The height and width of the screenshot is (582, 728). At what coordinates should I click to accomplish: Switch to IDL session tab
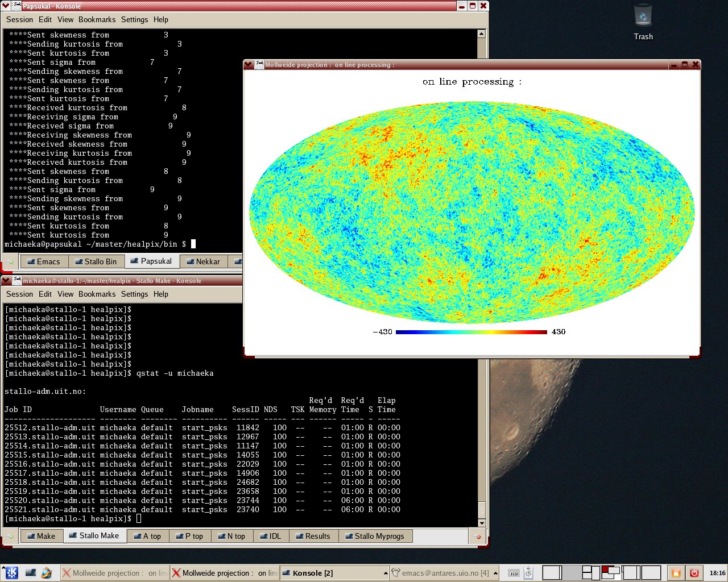pos(271,536)
